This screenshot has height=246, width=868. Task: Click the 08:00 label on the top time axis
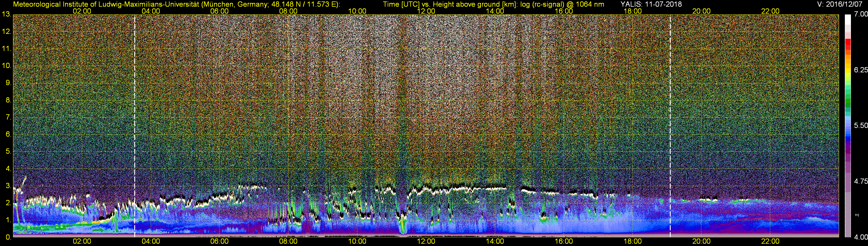[x=288, y=11]
